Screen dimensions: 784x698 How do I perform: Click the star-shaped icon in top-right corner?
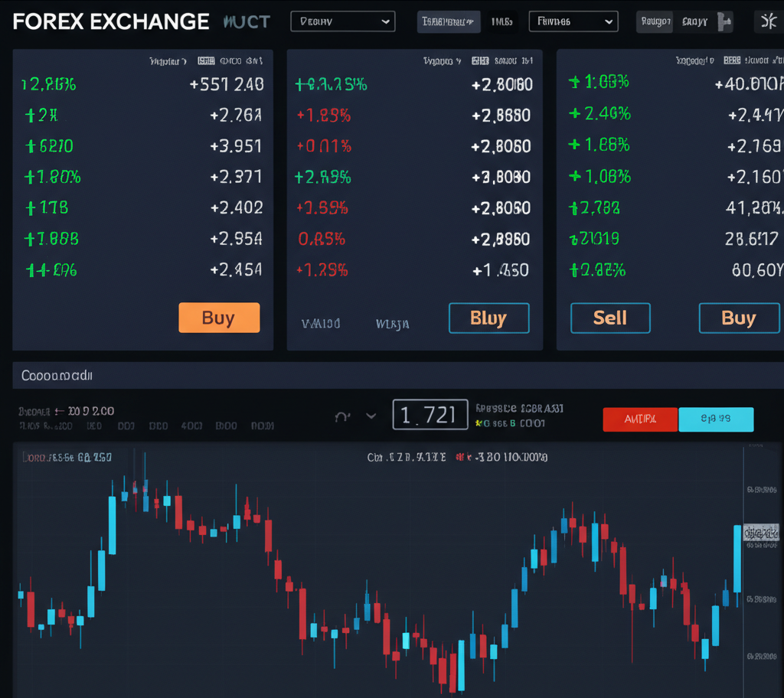point(768,21)
